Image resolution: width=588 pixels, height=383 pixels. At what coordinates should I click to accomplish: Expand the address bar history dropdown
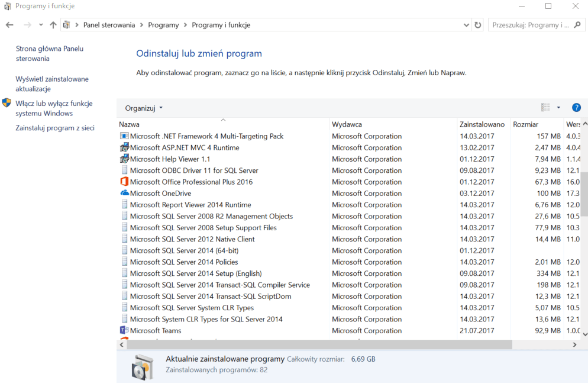(x=466, y=25)
